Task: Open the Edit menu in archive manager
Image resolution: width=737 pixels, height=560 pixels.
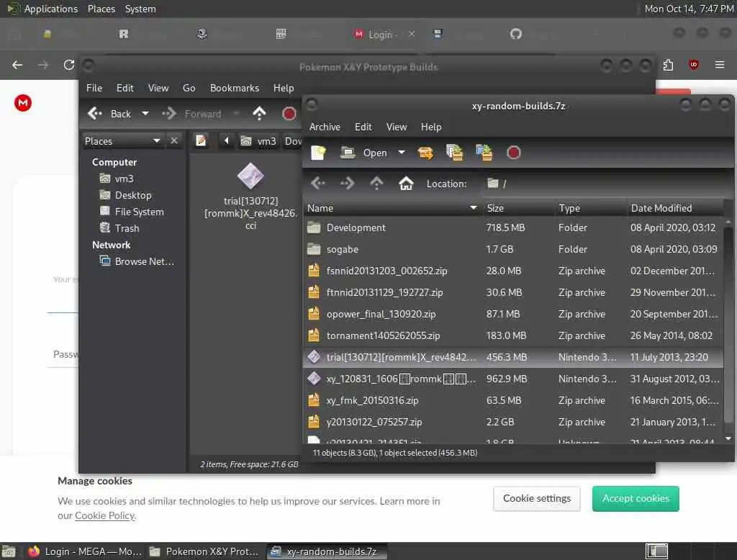Action: (x=363, y=127)
